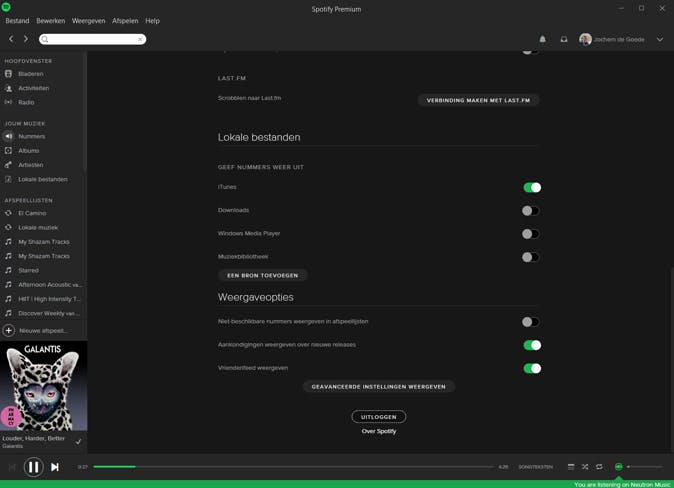Open HIIT High Intensity playlist
Screen dimensions: 674x488
point(49,299)
